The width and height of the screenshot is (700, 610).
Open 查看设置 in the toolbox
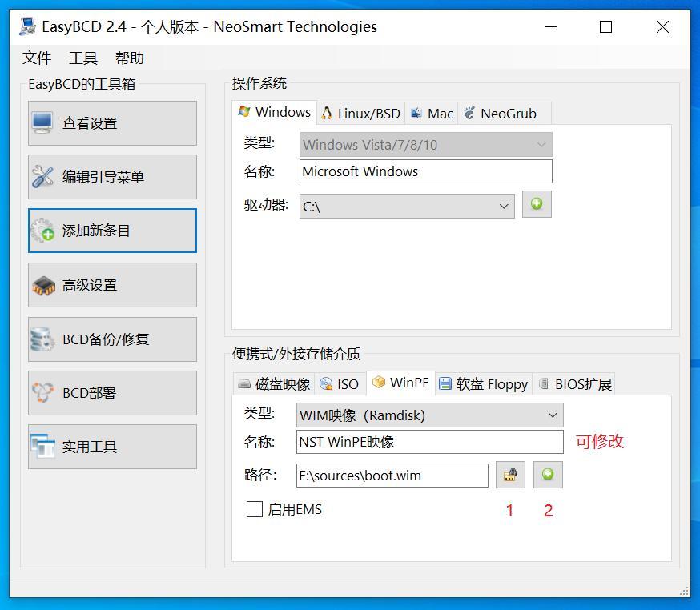[112, 123]
